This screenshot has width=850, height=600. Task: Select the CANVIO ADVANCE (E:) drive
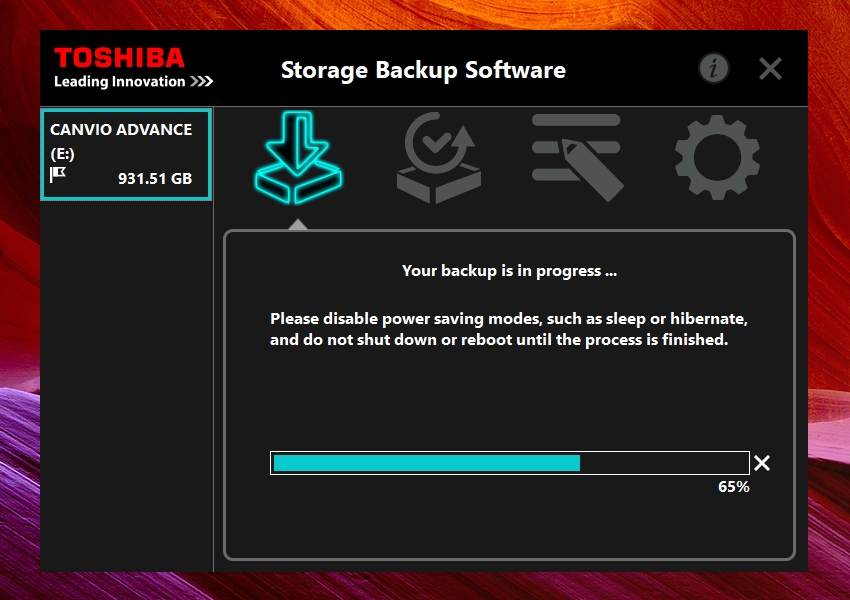[126, 154]
